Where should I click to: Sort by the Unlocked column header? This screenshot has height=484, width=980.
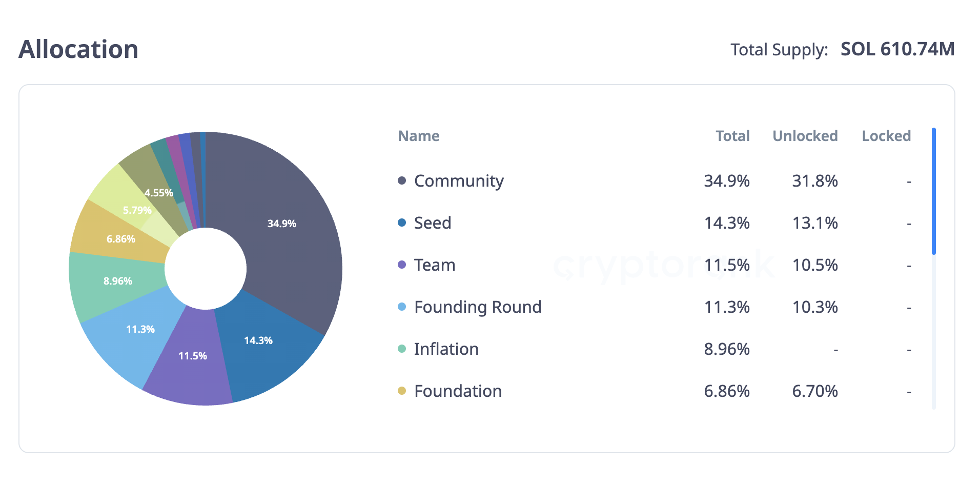click(x=805, y=136)
